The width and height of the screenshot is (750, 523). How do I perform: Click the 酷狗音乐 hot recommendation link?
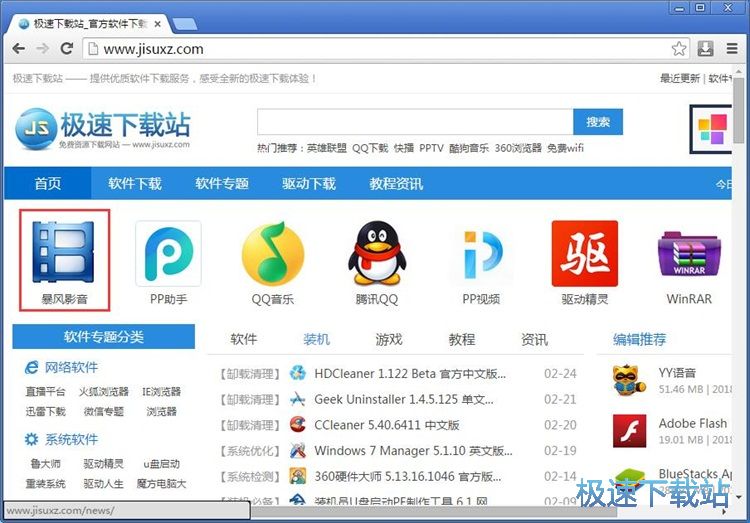pos(469,148)
